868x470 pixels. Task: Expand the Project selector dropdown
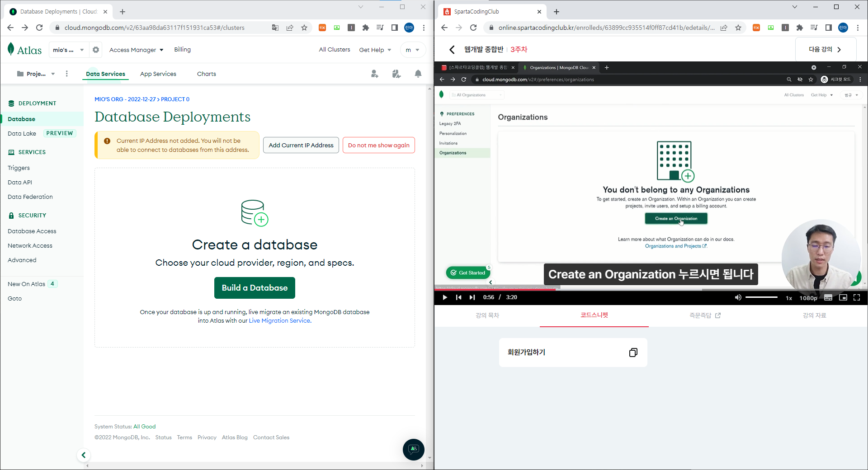(x=36, y=74)
